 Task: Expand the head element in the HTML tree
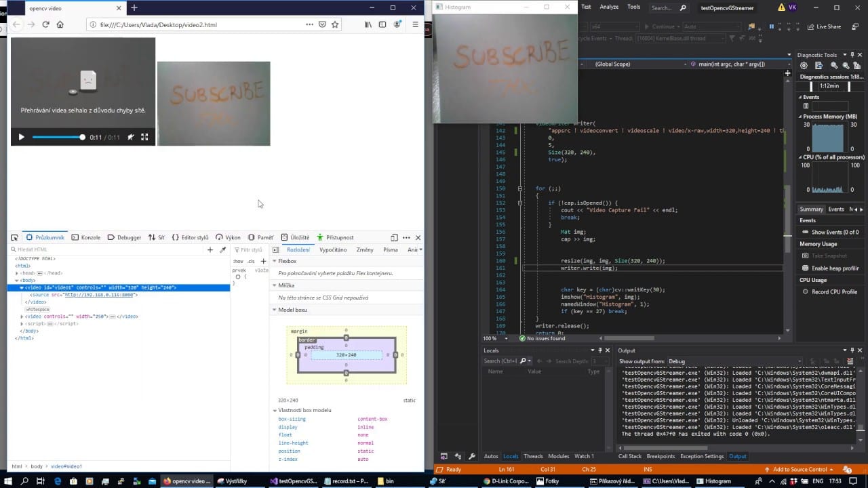click(x=17, y=273)
